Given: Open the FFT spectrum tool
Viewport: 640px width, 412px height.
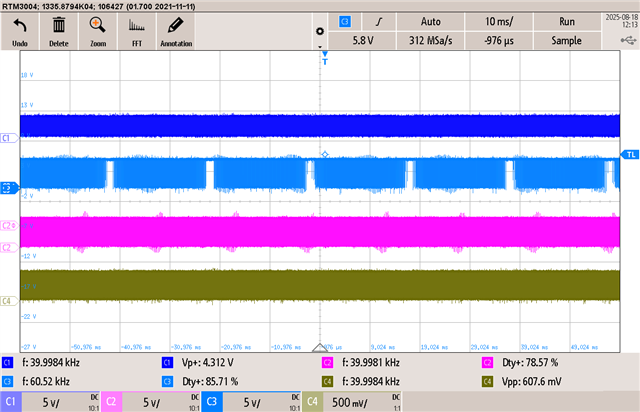Looking at the screenshot, I should tap(137, 32).
